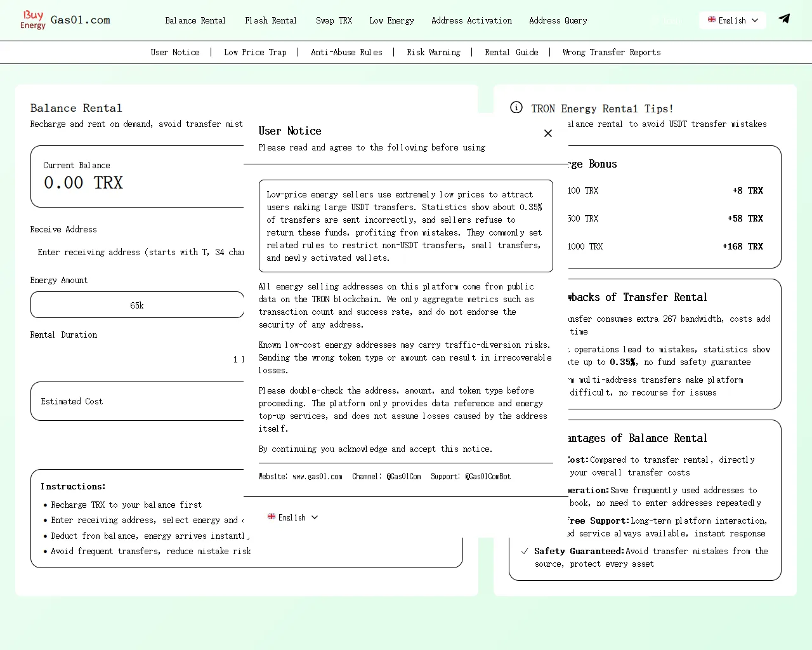
Task: Close the User Notice dialog
Action: coord(548,133)
